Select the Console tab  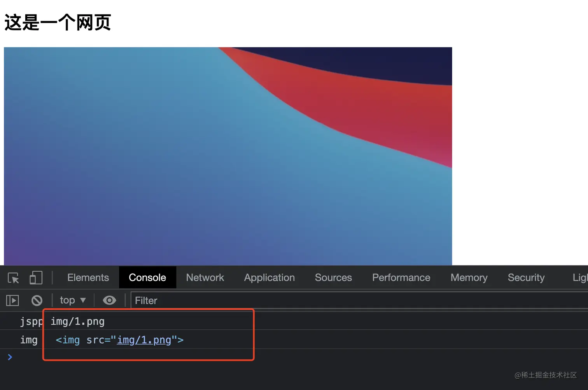[x=147, y=278]
